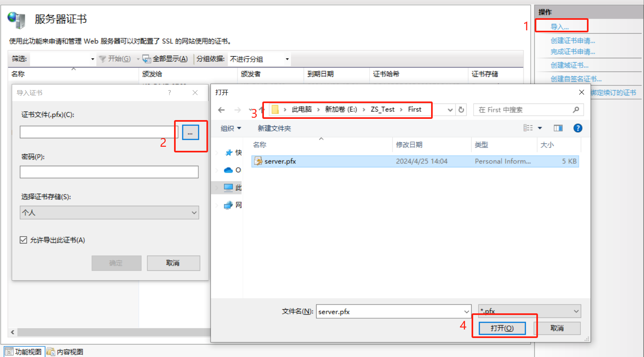Open Create Certificate Request link

[x=573, y=40]
